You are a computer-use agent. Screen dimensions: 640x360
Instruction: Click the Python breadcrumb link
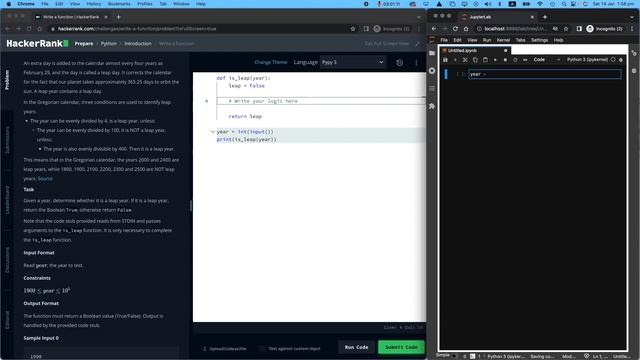tap(109, 44)
